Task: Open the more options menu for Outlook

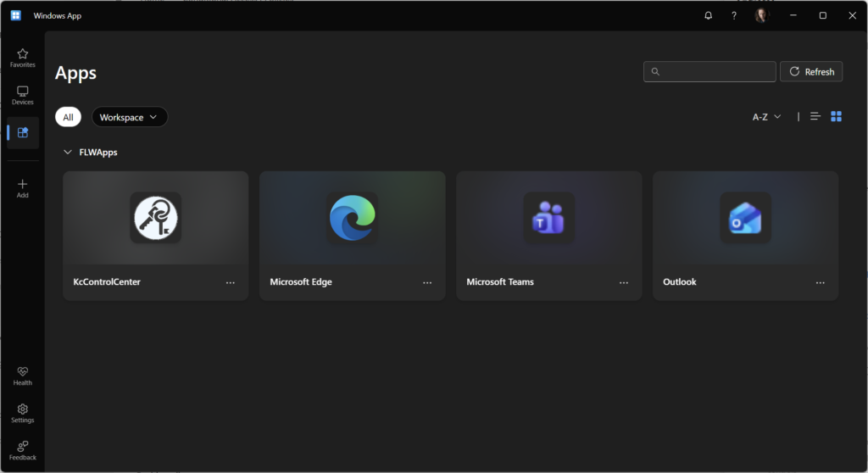Action: pyautogui.click(x=821, y=282)
